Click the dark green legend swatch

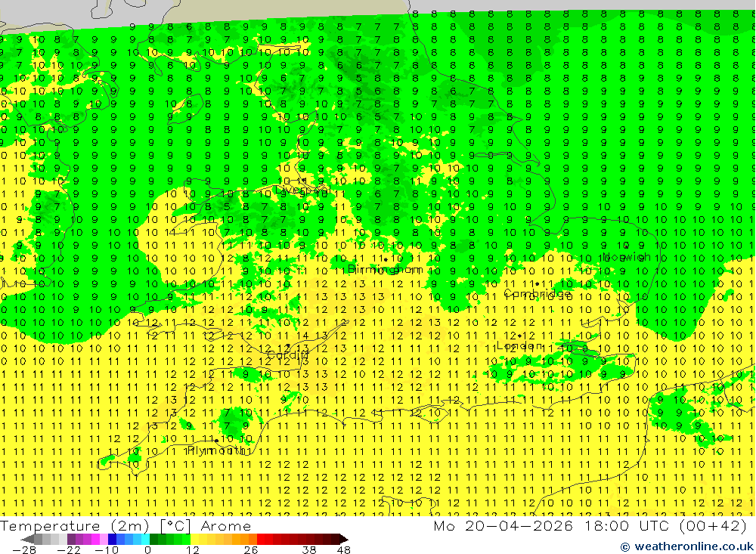click(153, 540)
